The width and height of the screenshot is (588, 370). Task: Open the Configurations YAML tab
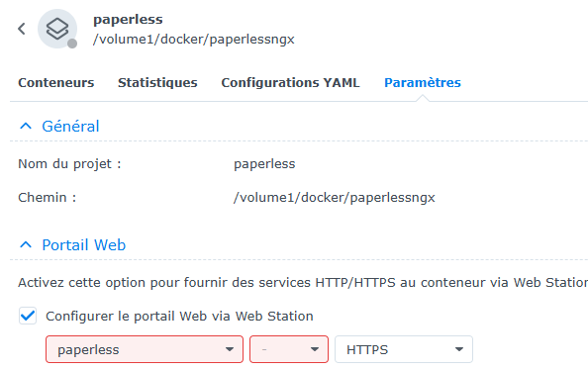pos(290,82)
